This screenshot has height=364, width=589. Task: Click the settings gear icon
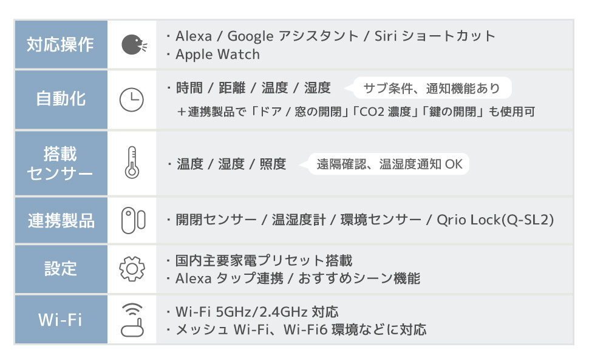pos(132,269)
